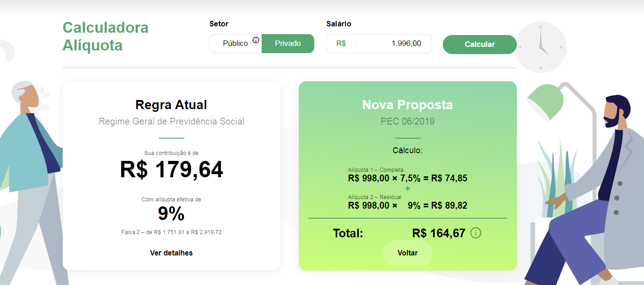Viewport: 644px width, 285px height.
Task: Click the R$ currency prefix in Salário
Action: [341, 44]
